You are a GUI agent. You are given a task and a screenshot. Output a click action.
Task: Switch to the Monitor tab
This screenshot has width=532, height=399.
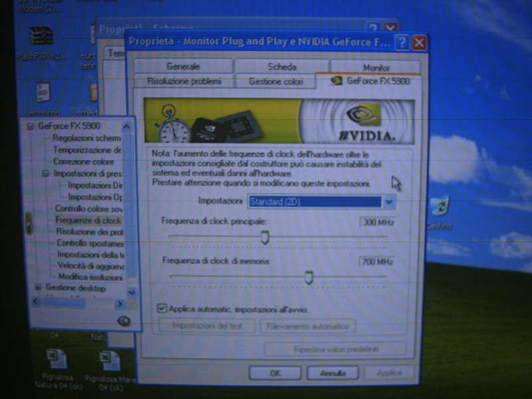click(x=376, y=68)
